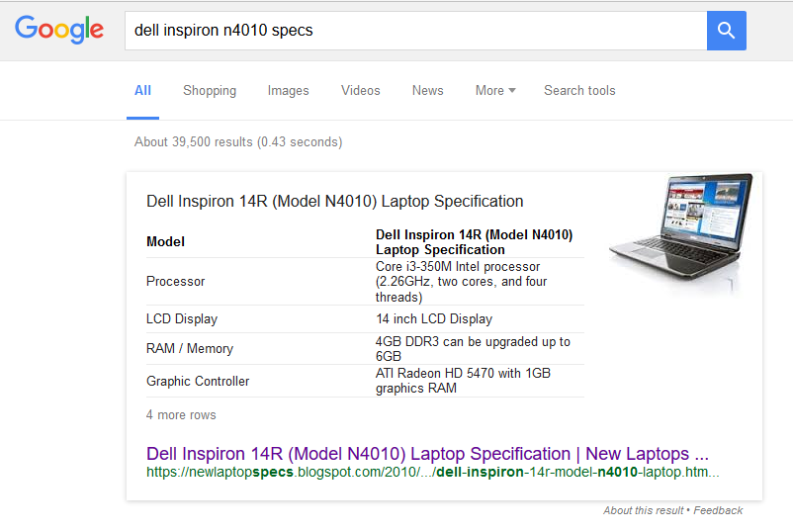
Task: Open Search tools options
Action: click(x=579, y=91)
